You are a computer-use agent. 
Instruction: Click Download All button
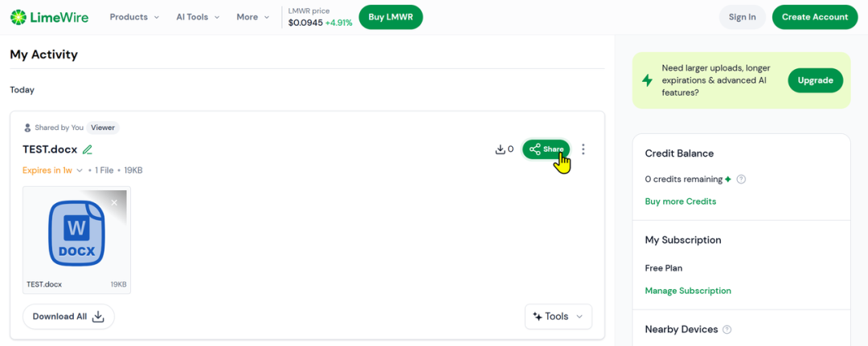(68, 317)
